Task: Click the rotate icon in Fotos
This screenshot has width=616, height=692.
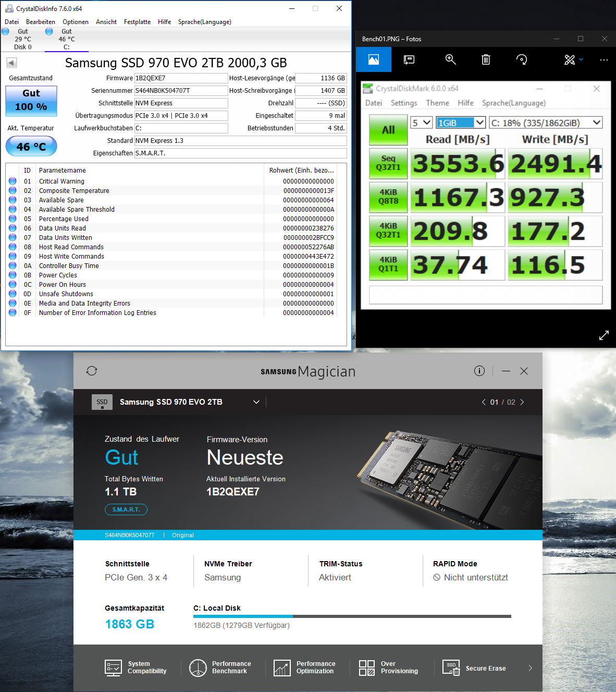Action: click(x=522, y=59)
